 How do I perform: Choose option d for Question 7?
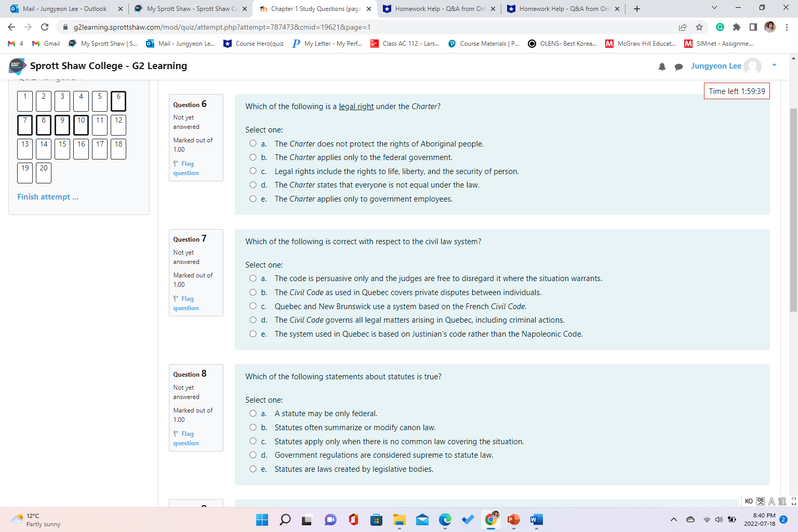[x=253, y=320]
